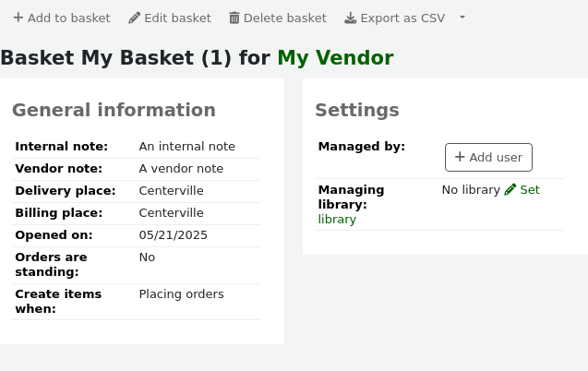
Task: Click the Set link for managing library
Action: pos(529,189)
